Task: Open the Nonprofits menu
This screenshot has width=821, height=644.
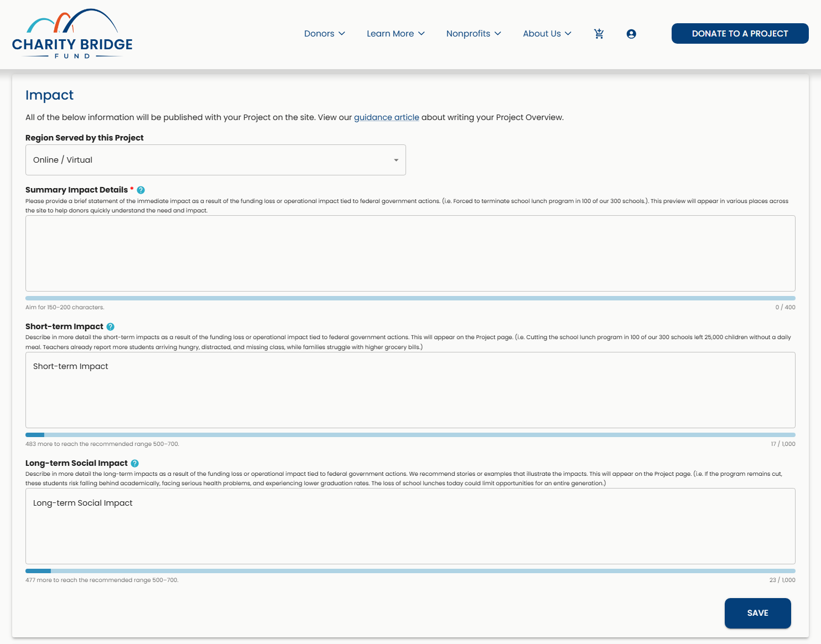Action: (x=474, y=34)
